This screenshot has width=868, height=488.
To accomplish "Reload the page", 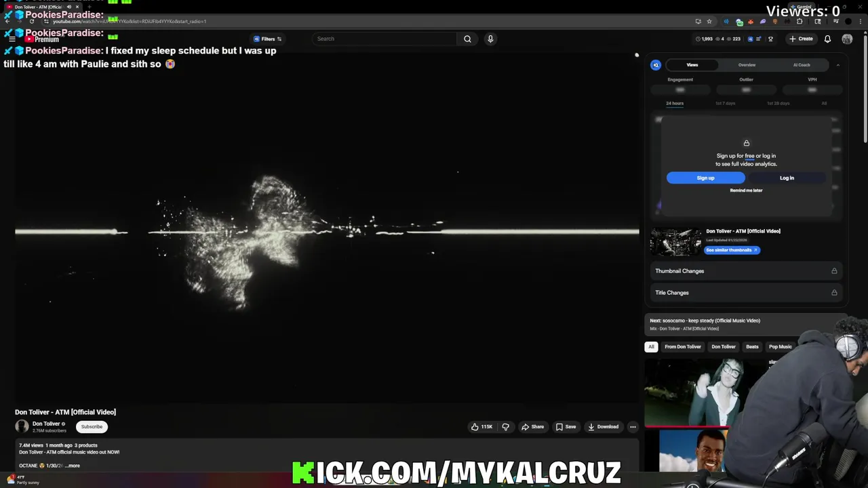I will pos(31,21).
